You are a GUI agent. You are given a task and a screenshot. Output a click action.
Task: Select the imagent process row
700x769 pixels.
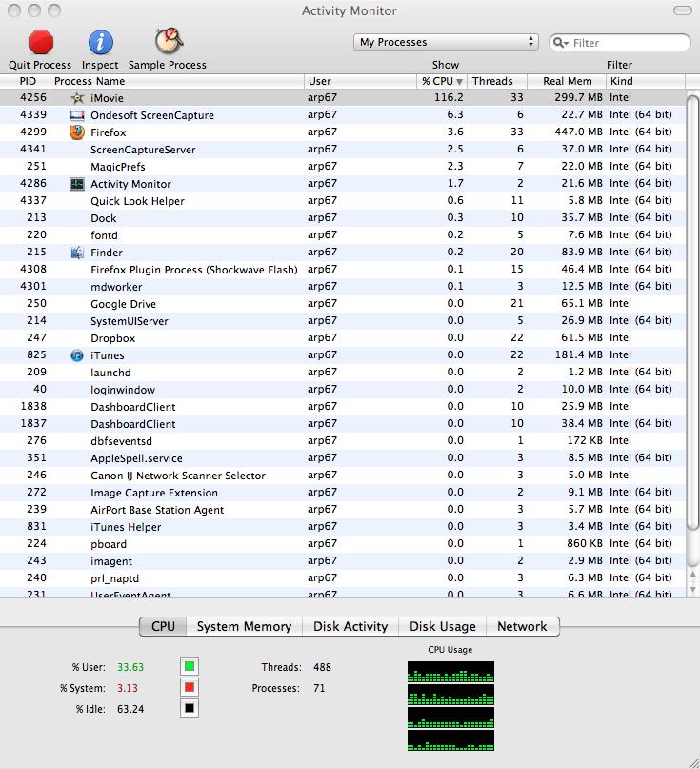tap(343, 561)
